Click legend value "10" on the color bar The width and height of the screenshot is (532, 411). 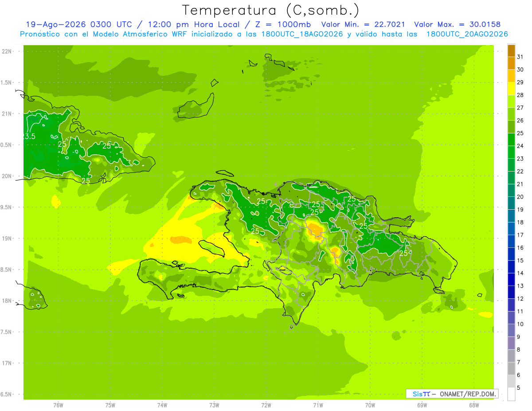pos(520,324)
